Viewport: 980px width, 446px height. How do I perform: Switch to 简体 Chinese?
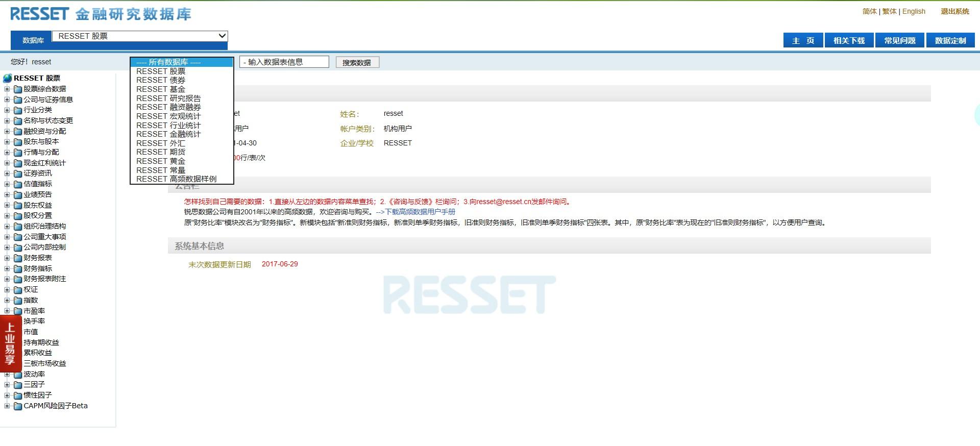pos(870,11)
